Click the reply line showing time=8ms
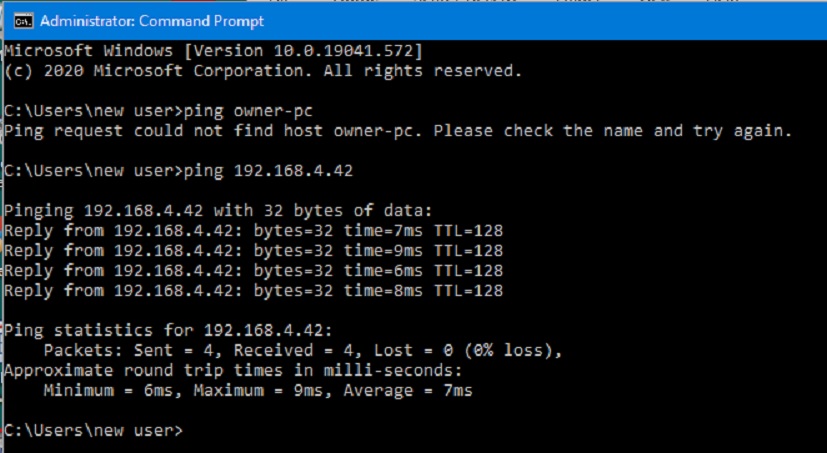 (253, 290)
